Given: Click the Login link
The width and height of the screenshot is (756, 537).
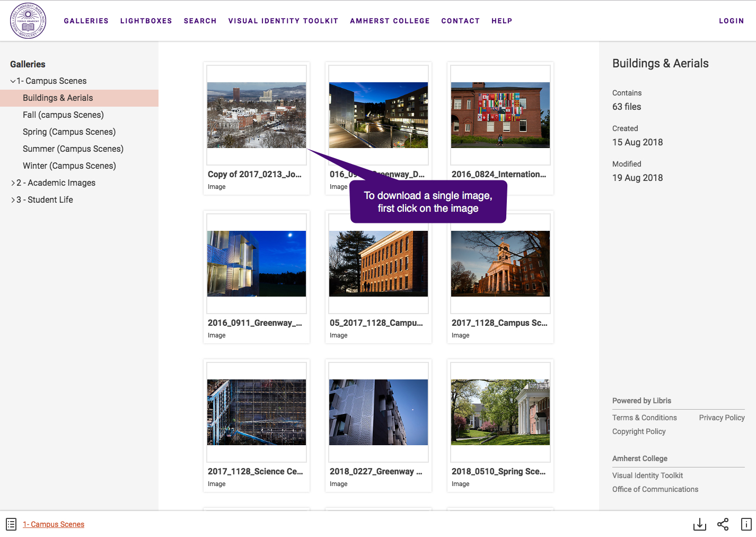Looking at the screenshot, I should 732,21.
